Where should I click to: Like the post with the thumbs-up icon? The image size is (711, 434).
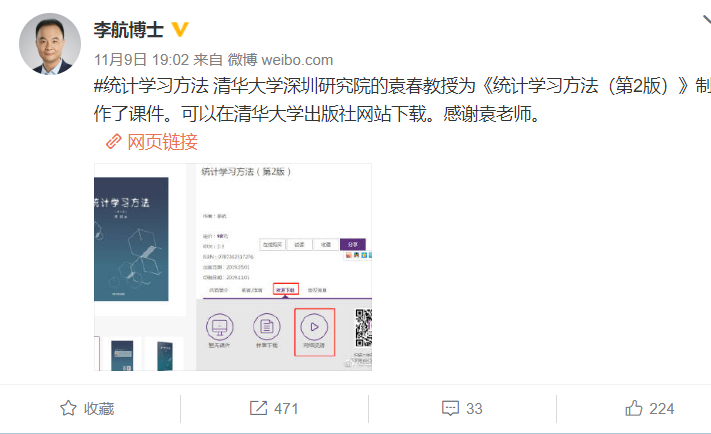pos(633,408)
